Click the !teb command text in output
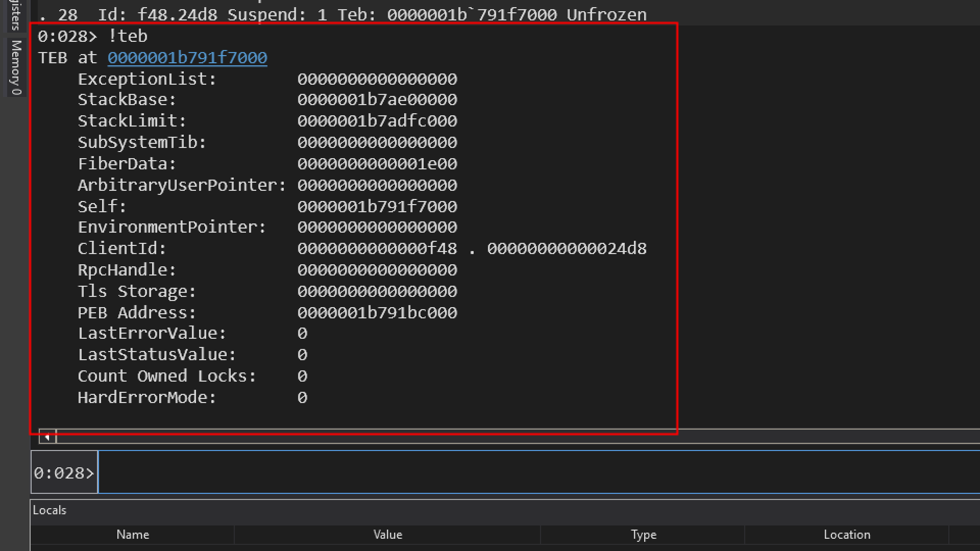Viewport: 980px width, 551px height. (128, 36)
